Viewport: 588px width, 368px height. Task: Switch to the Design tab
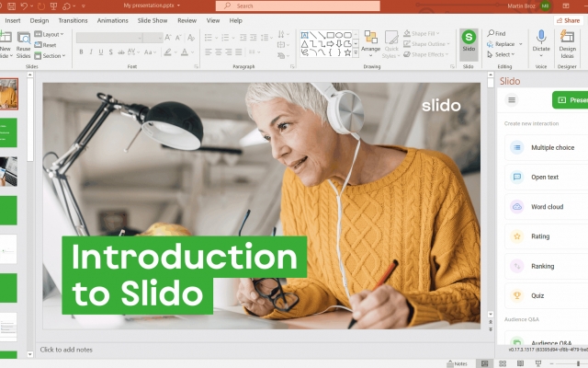pyautogui.click(x=40, y=20)
